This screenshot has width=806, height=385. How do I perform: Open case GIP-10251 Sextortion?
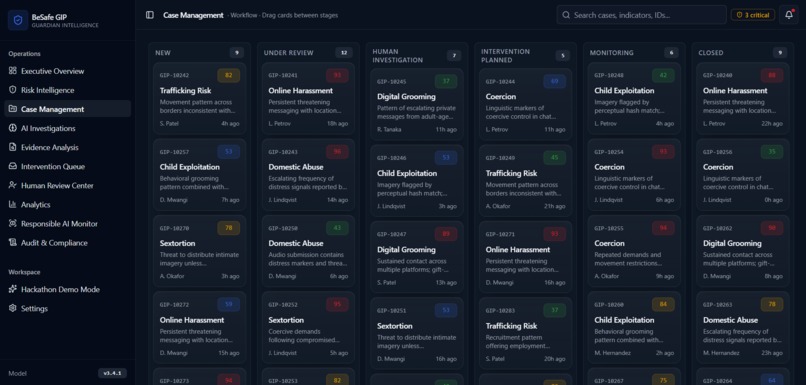pos(417,334)
